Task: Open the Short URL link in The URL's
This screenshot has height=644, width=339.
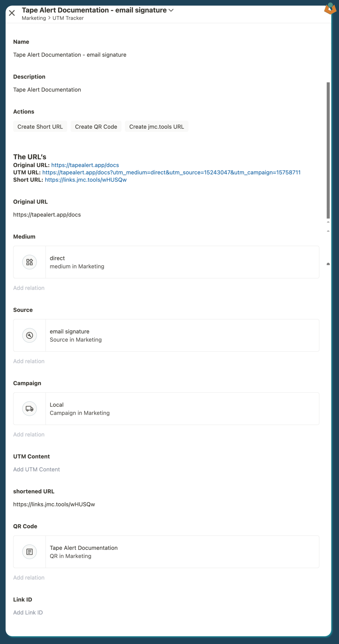Action: (x=86, y=180)
